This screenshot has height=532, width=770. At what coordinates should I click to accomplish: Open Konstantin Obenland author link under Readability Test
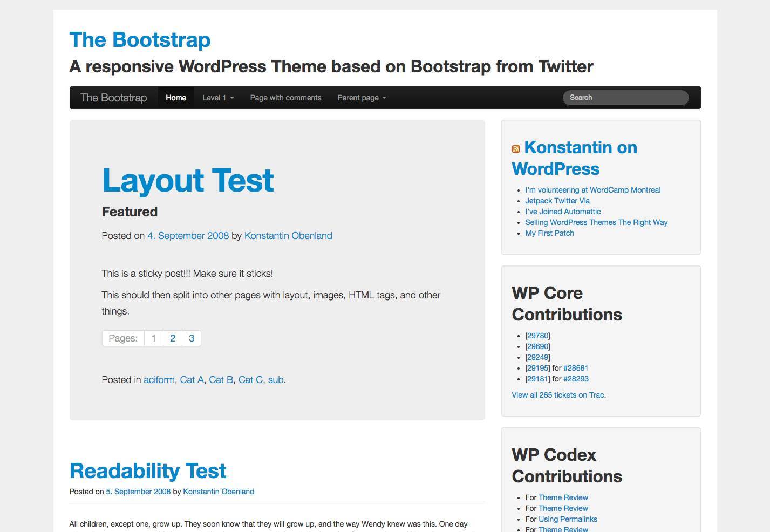click(x=219, y=492)
